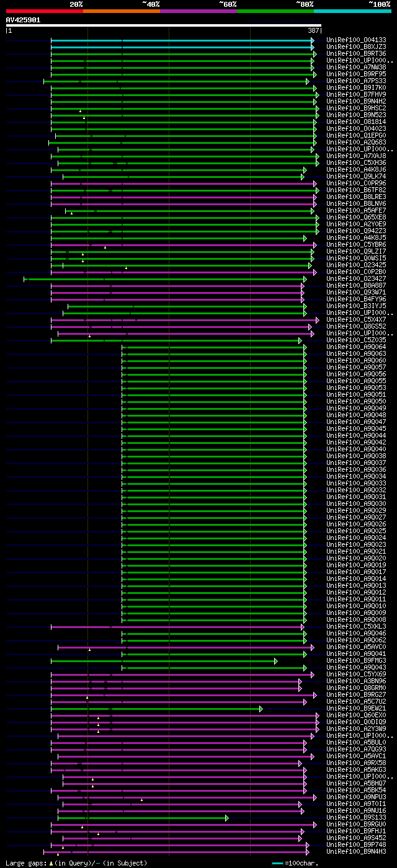Click the green ~80% identity legend segment

coord(275,11)
